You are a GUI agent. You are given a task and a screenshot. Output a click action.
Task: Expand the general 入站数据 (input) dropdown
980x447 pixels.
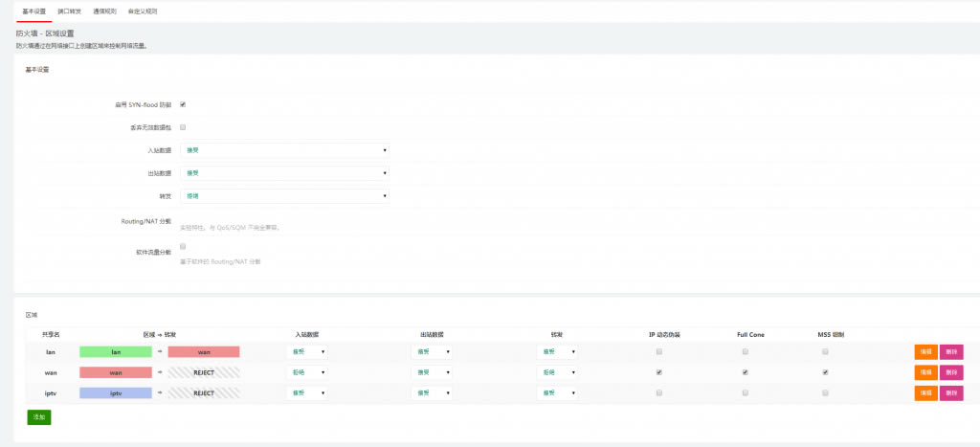click(x=285, y=150)
